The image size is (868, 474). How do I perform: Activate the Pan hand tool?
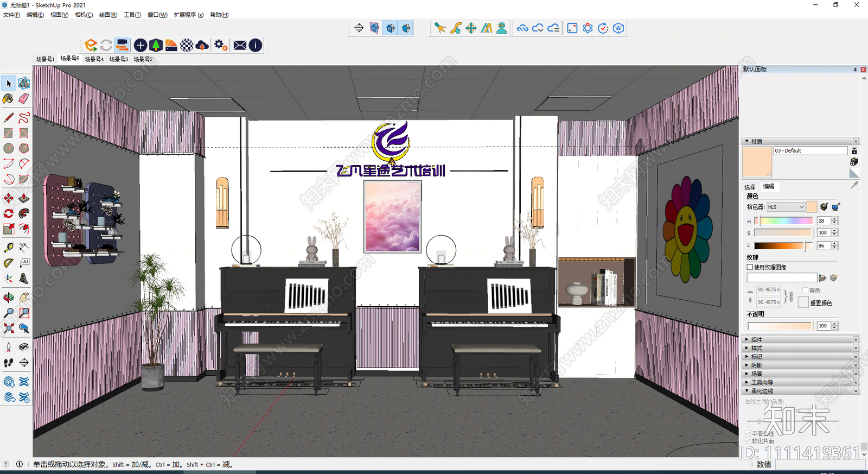click(x=24, y=298)
